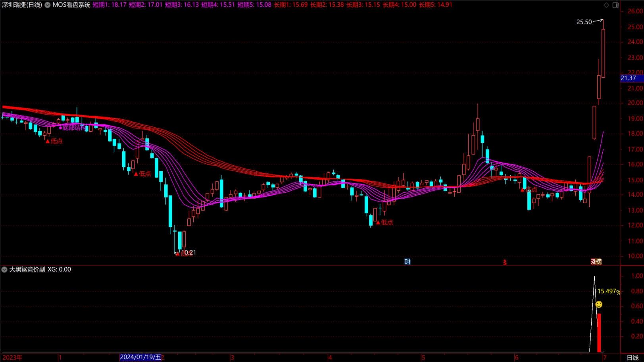Click the 2023年 label on time axis
The width and height of the screenshot is (644, 362).
12,358
